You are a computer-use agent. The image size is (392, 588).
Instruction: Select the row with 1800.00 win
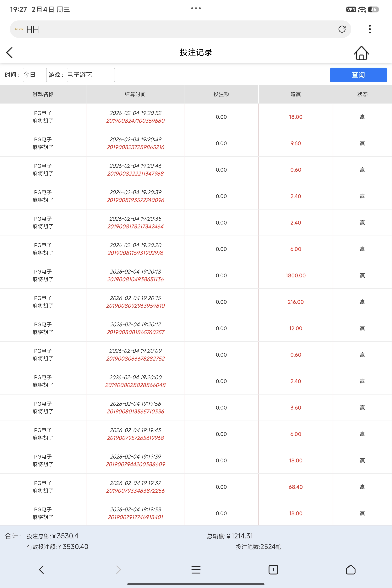[x=296, y=275]
